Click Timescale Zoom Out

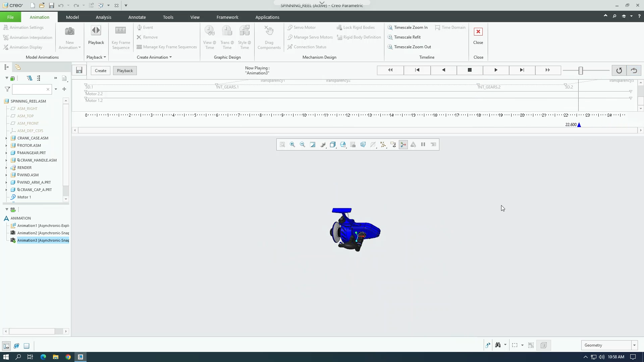pos(409,47)
